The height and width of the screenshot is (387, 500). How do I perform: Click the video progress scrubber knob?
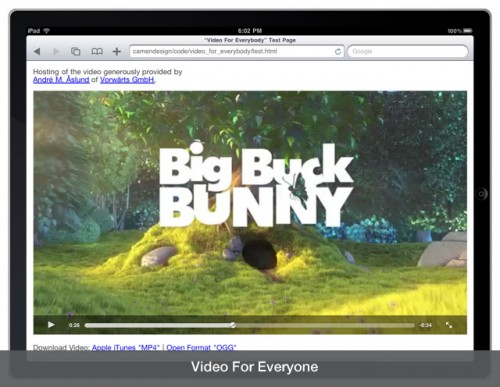pos(233,325)
